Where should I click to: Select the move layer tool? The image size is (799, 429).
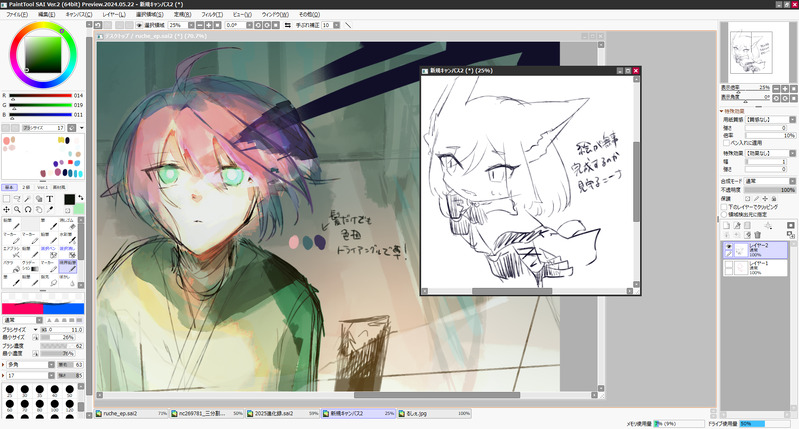[7, 209]
